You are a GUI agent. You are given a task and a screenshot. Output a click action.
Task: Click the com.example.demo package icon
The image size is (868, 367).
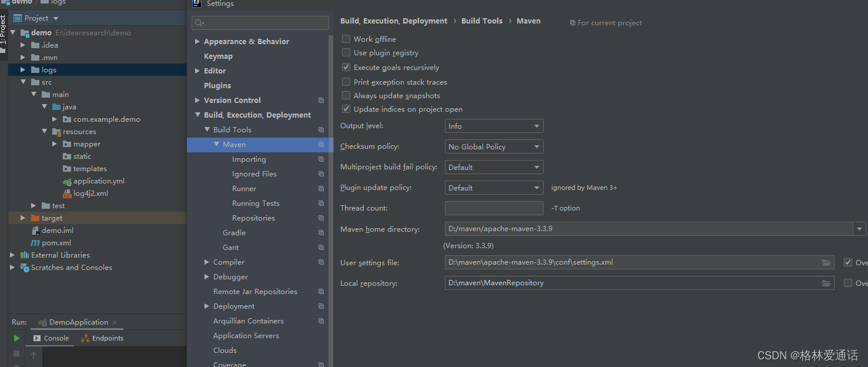click(67, 119)
